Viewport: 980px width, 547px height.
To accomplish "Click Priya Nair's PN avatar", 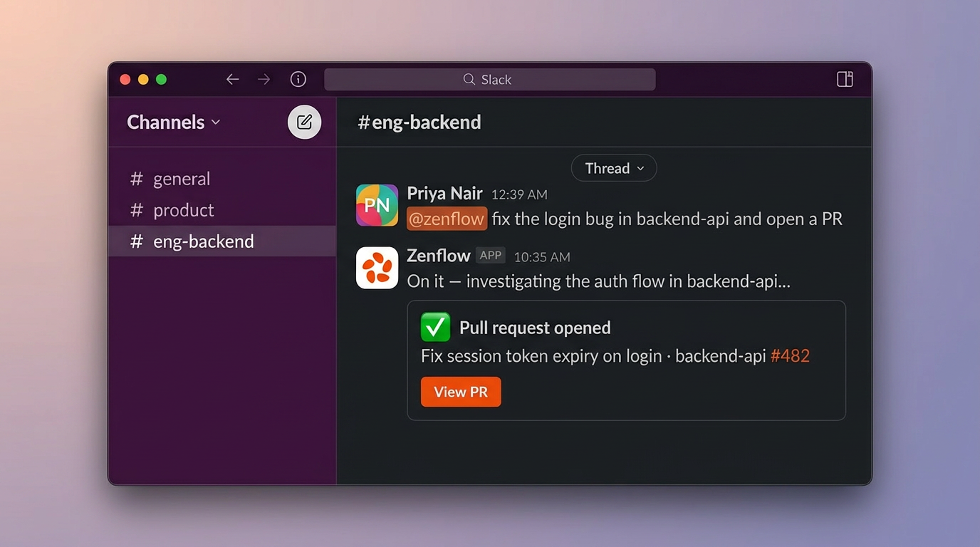I will click(377, 205).
